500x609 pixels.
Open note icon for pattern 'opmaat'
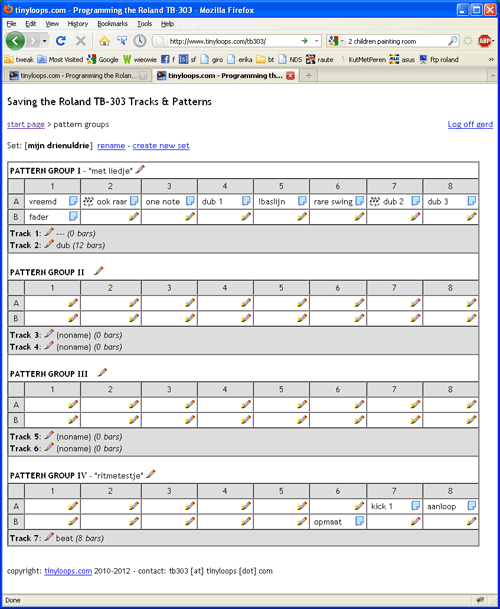[360, 521]
